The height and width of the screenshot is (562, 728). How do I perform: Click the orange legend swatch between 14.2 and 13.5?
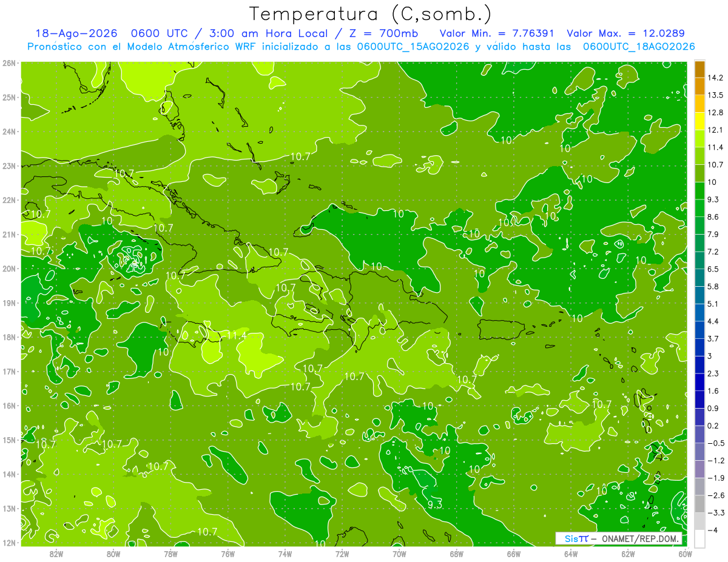pos(699,87)
